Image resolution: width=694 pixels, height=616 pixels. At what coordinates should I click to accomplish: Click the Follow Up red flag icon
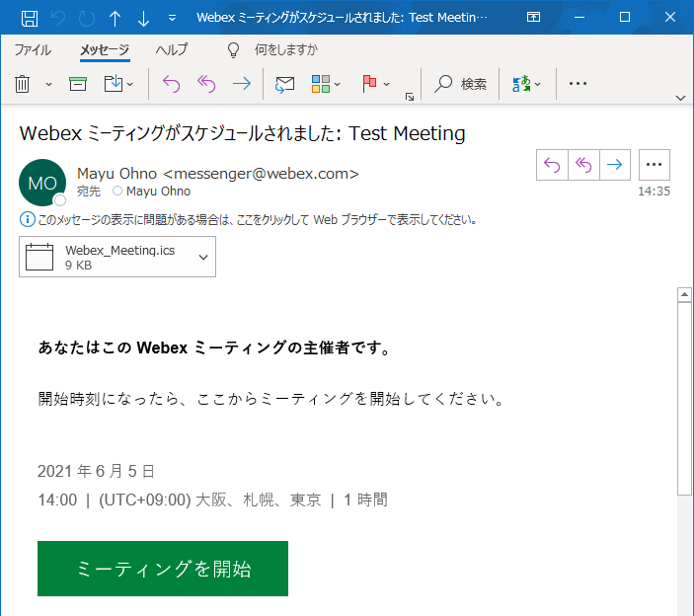(x=369, y=84)
